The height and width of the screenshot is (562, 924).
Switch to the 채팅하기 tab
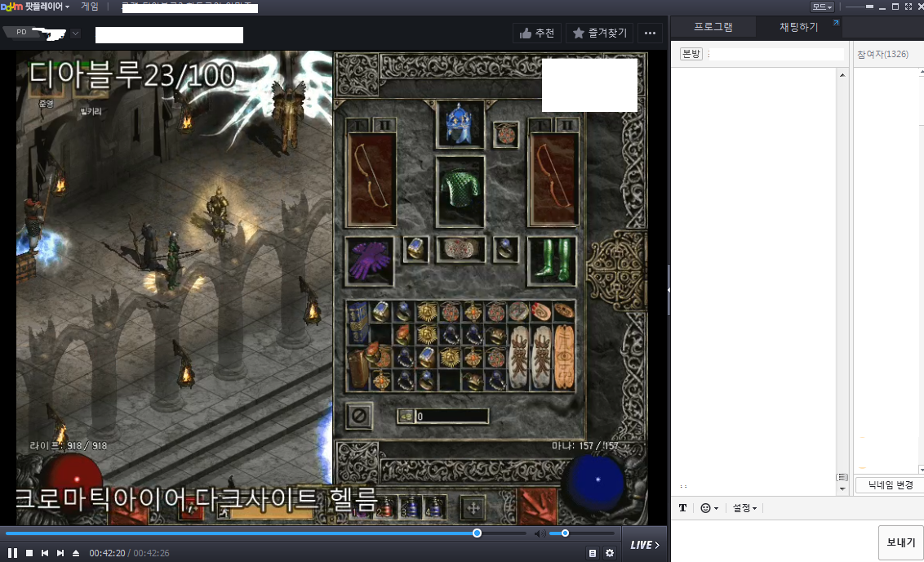[x=798, y=27]
